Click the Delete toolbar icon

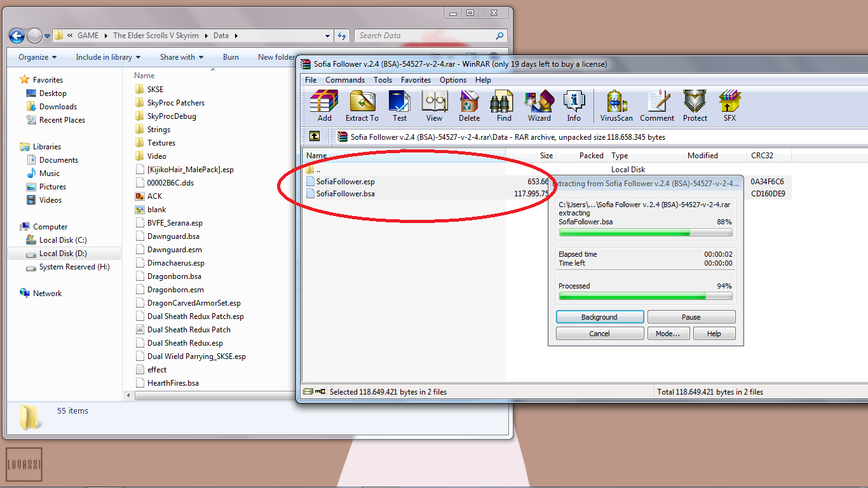pos(469,105)
